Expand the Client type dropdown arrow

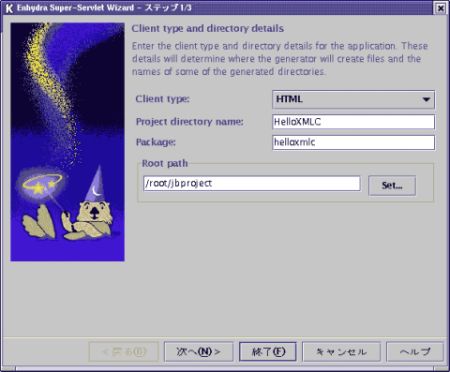coord(426,99)
